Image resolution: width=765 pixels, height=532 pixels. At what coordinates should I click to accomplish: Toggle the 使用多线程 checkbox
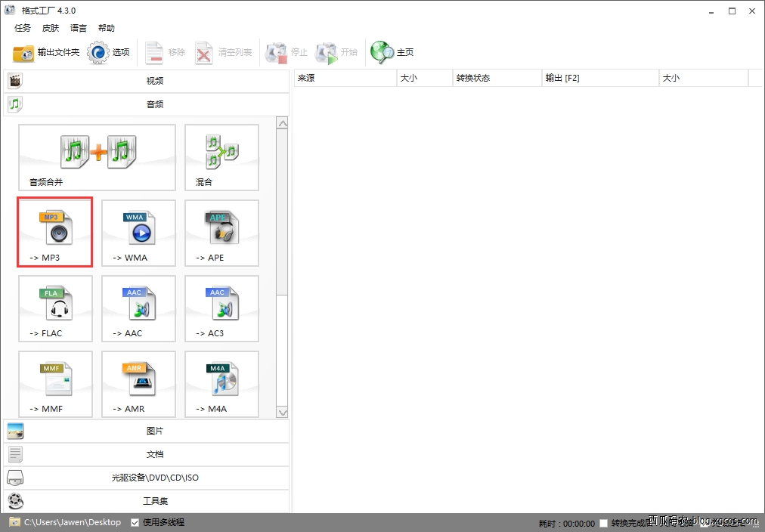(x=135, y=522)
